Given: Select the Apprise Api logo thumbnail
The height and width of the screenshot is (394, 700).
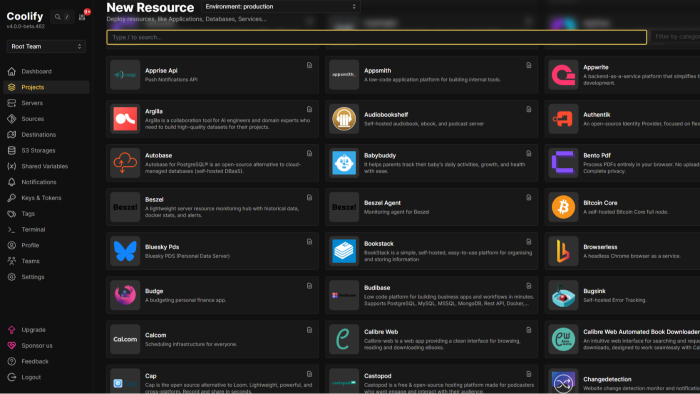Looking at the screenshot, I should point(125,75).
